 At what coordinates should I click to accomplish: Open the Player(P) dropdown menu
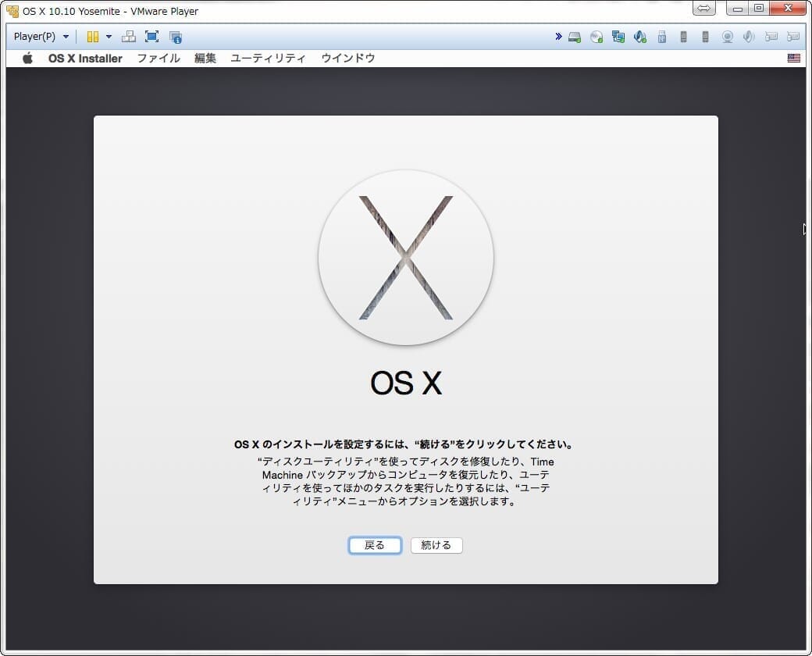(41, 37)
